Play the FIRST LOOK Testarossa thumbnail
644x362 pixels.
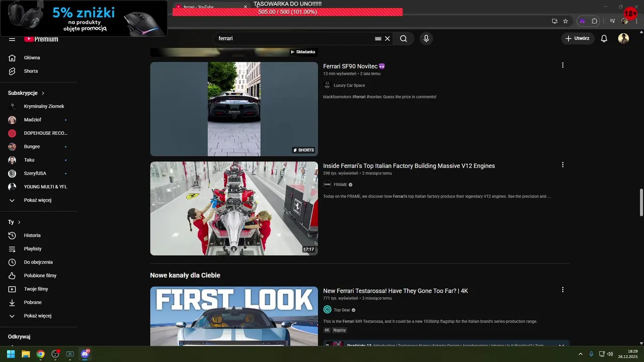(x=234, y=316)
